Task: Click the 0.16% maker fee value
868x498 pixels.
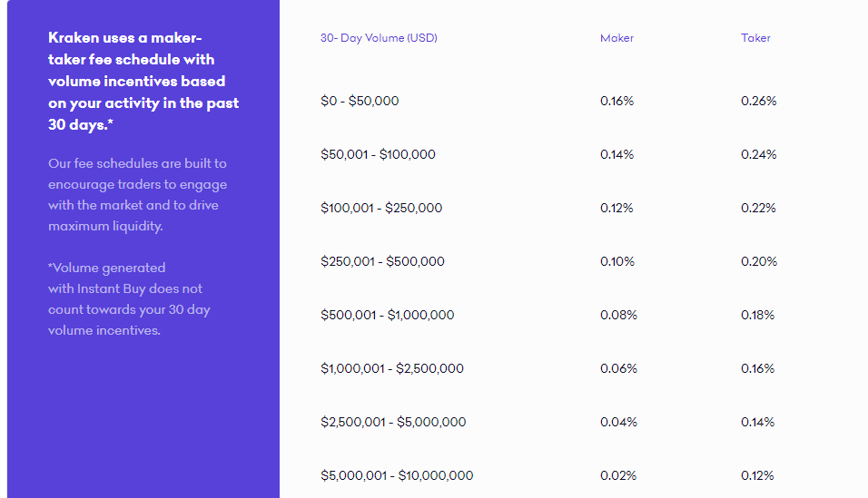Action: tap(616, 101)
